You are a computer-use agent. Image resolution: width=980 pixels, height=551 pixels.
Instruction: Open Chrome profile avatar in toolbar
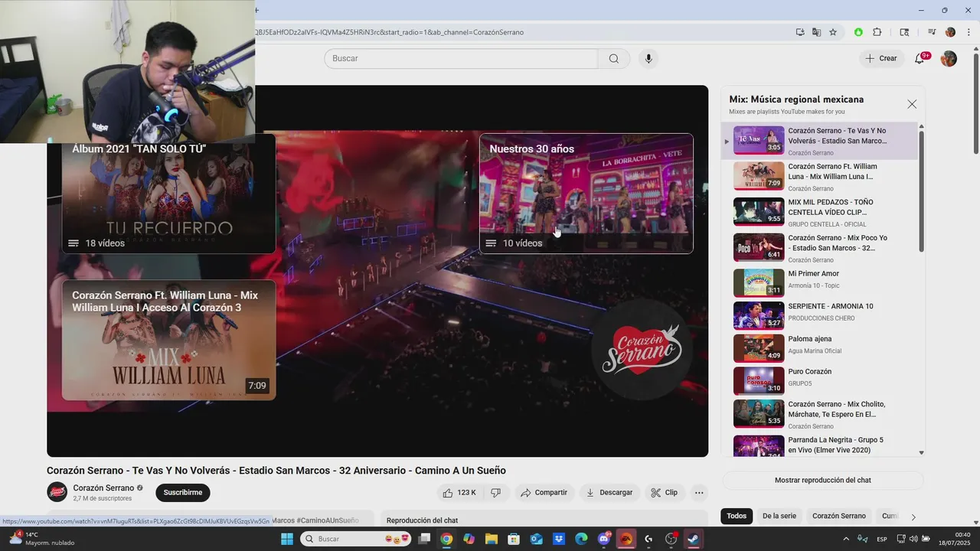pos(950,32)
